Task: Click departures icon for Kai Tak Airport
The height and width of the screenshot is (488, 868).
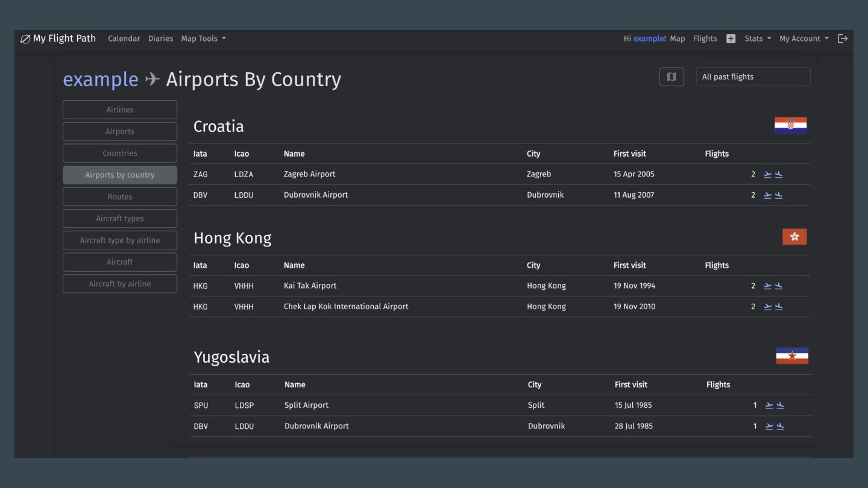Action: (x=768, y=286)
